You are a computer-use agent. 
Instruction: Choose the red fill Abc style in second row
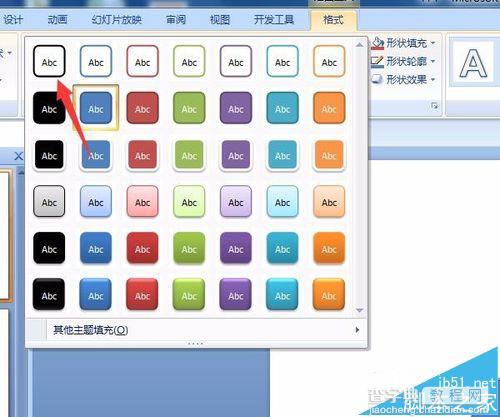tap(142, 108)
